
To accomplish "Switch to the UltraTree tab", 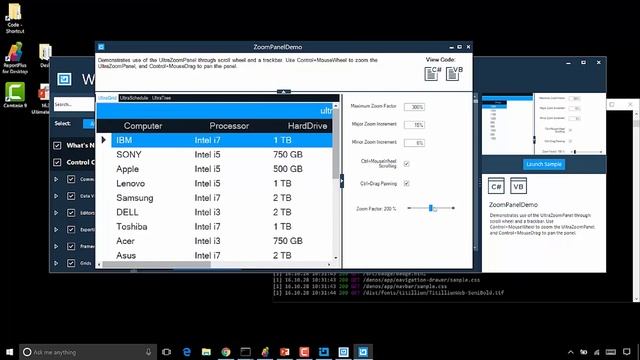I will [x=162, y=98].
